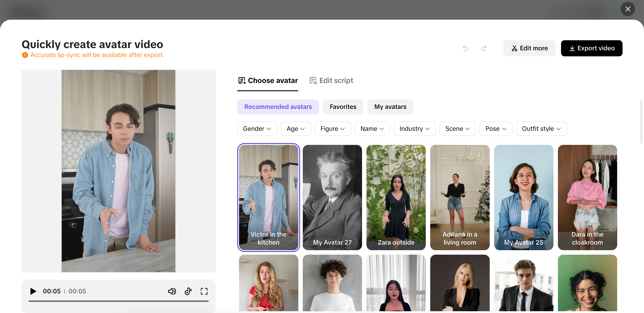Switch to the Favorites avatar filter
The height and width of the screenshot is (313, 644).
pyautogui.click(x=343, y=107)
